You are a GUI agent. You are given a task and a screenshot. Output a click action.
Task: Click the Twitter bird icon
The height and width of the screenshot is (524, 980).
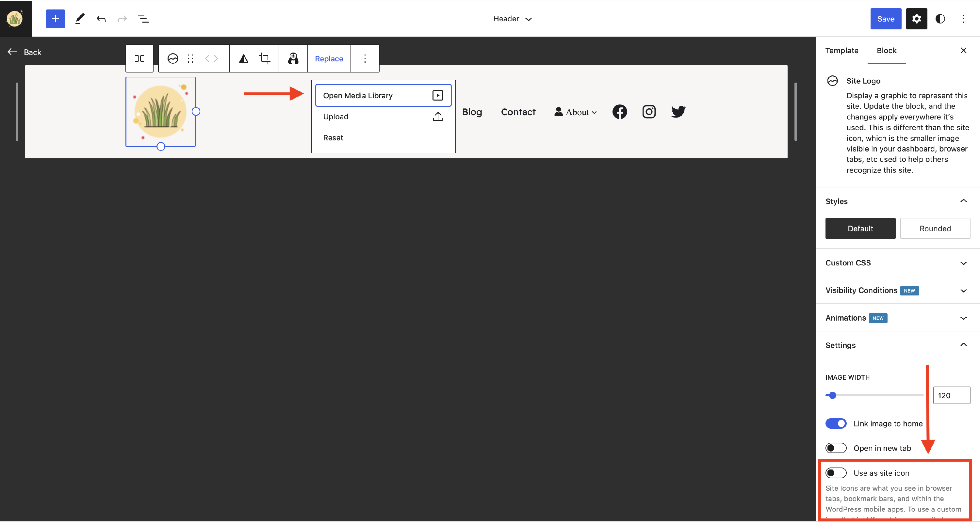tap(678, 112)
